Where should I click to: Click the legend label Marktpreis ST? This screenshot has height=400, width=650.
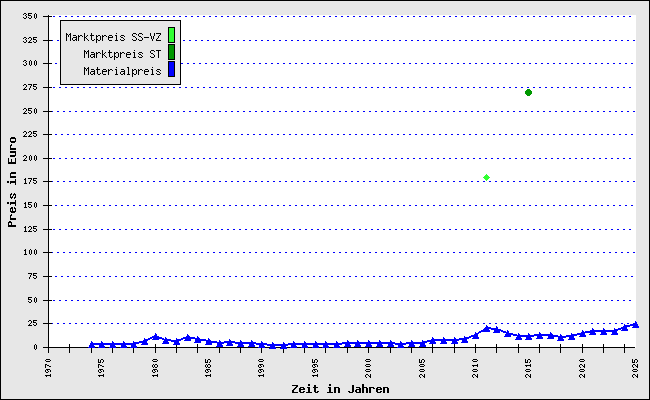(x=122, y=54)
